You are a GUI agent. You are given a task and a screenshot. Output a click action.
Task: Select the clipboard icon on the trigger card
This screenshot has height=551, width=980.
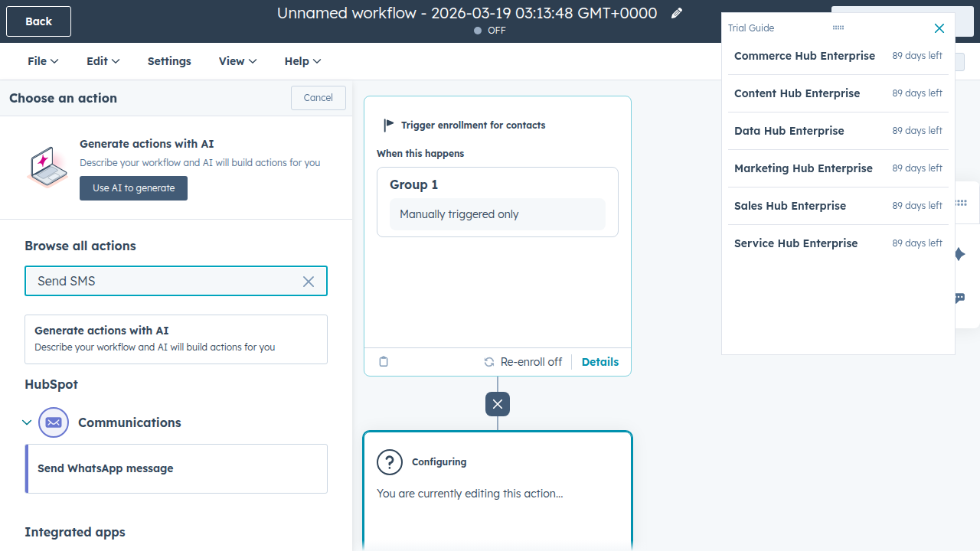point(384,361)
